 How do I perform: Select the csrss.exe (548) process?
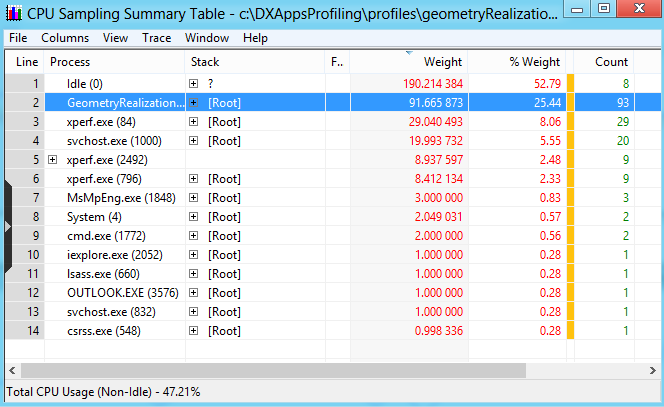[x=104, y=331]
